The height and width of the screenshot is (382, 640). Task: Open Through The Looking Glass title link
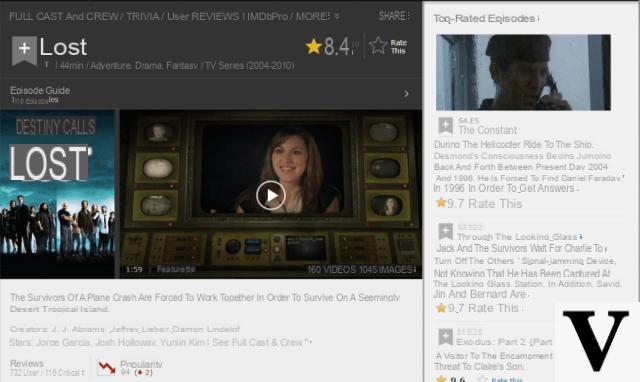coord(517,237)
